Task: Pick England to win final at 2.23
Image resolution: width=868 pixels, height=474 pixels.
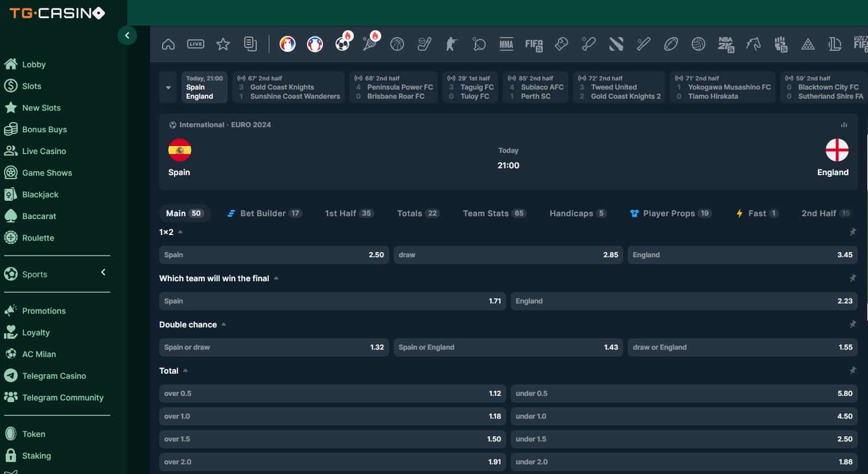Action: pyautogui.click(x=684, y=301)
